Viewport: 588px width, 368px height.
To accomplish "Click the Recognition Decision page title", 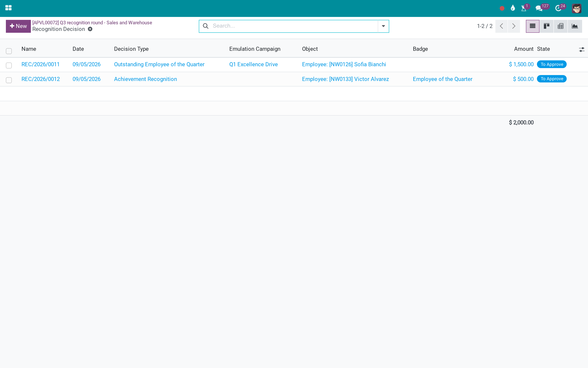I will tap(59, 29).
